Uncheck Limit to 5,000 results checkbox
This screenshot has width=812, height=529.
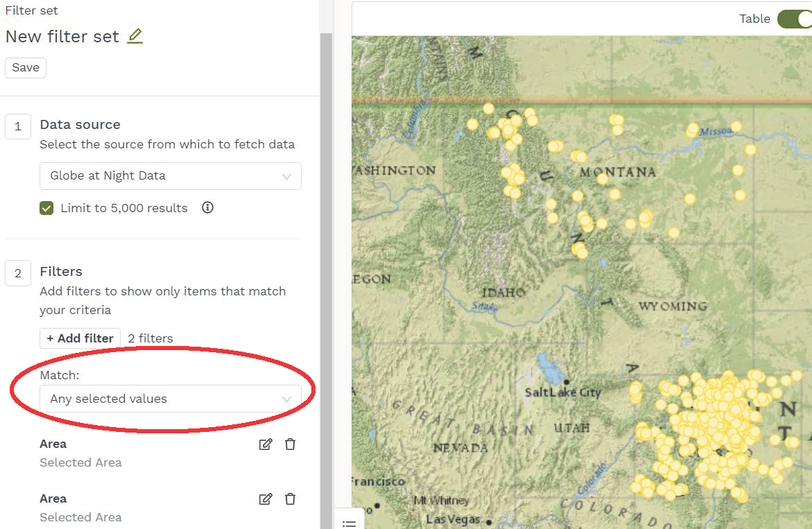[46, 208]
